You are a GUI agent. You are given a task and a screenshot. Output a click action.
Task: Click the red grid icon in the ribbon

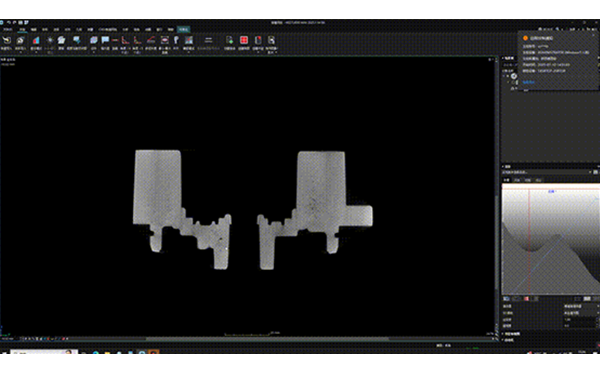pyautogui.click(x=244, y=40)
